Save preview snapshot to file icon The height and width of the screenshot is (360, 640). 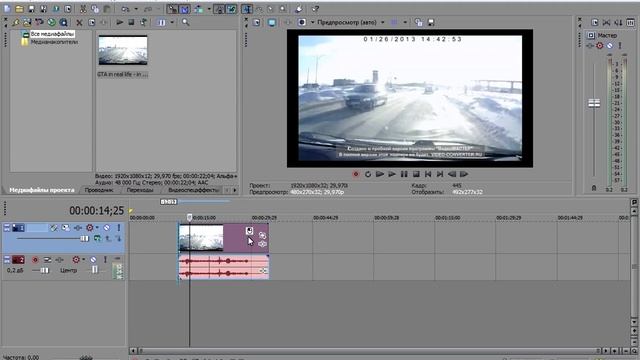(431, 22)
